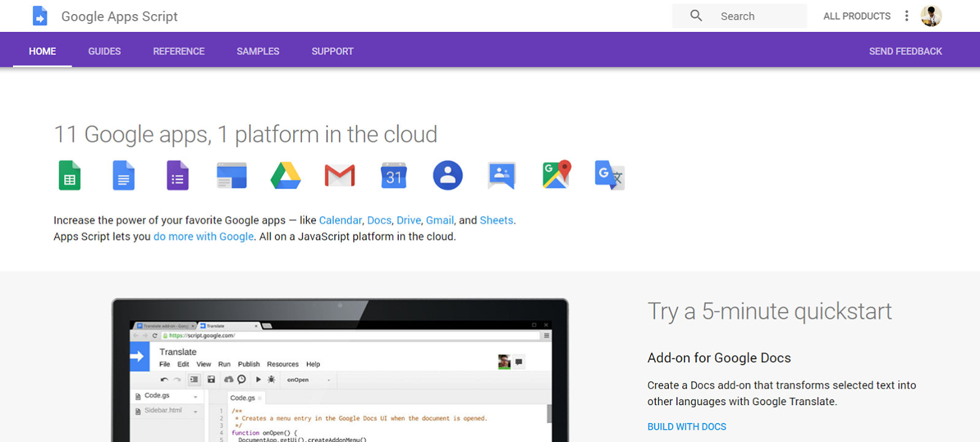Switch to the SUPPORT tab
The height and width of the screenshot is (442, 980).
pyautogui.click(x=333, y=51)
